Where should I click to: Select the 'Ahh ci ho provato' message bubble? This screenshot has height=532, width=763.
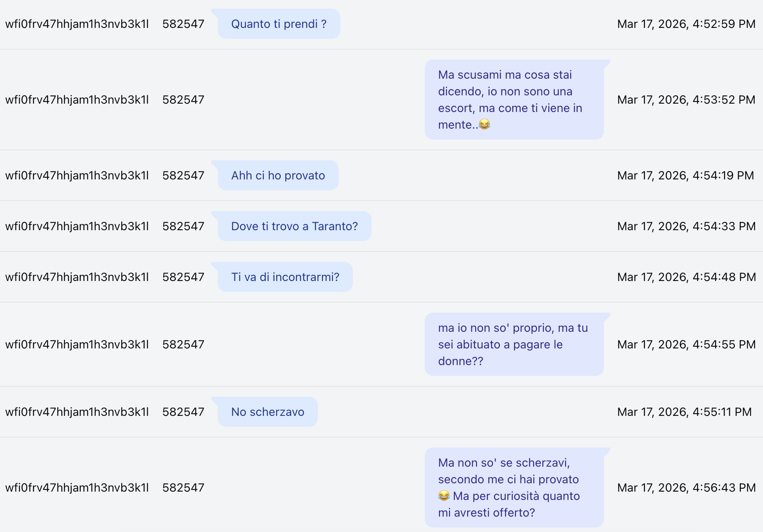(278, 176)
